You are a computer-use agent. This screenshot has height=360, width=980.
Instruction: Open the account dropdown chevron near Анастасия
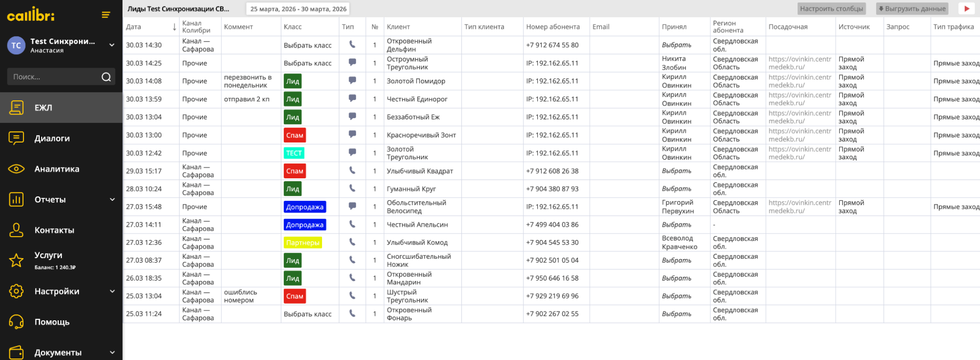pos(112,45)
